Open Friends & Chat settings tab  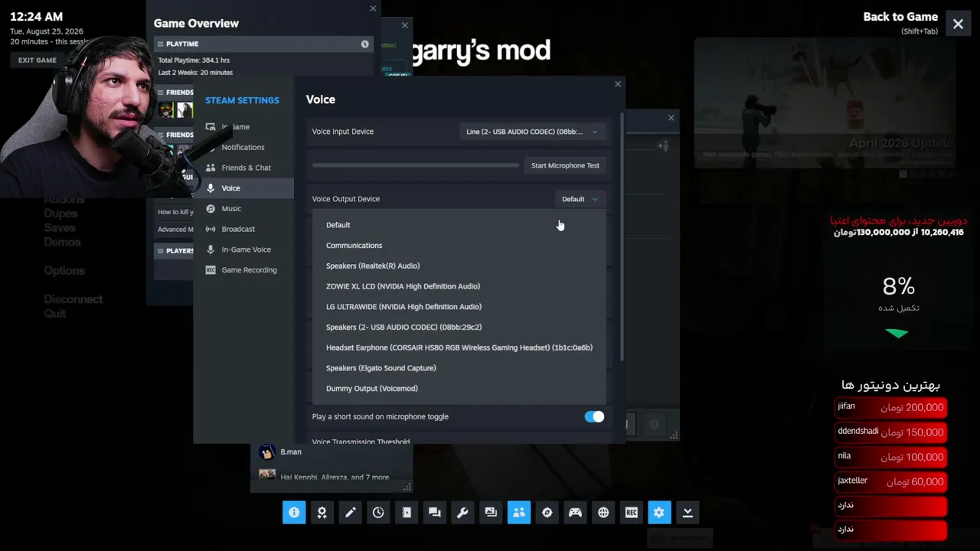(x=243, y=168)
